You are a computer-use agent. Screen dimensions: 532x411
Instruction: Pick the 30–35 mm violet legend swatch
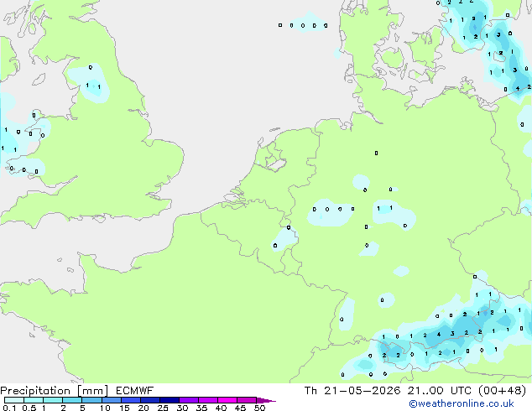pos(189,400)
